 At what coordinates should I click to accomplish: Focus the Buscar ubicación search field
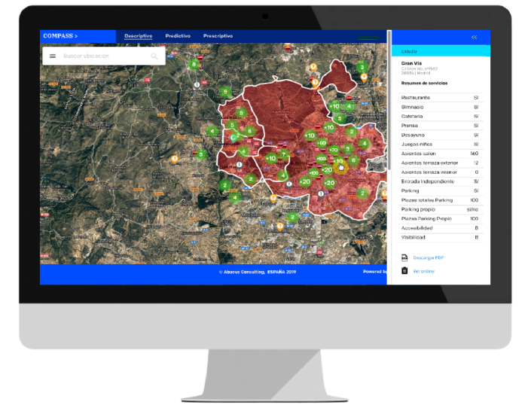pos(104,56)
